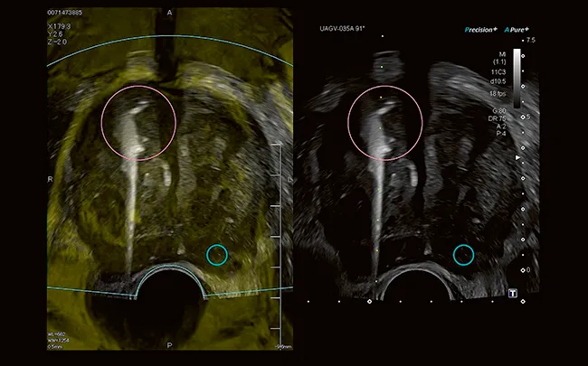Click the T icon below the depth scale
The width and height of the screenshot is (588, 366).
[x=513, y=293]
